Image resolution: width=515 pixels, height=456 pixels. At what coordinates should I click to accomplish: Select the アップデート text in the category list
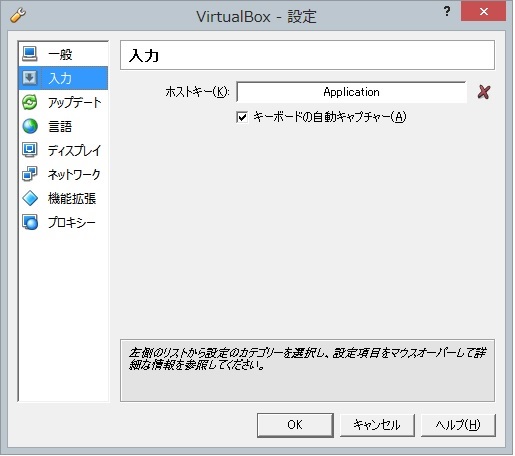click(74, 102)
